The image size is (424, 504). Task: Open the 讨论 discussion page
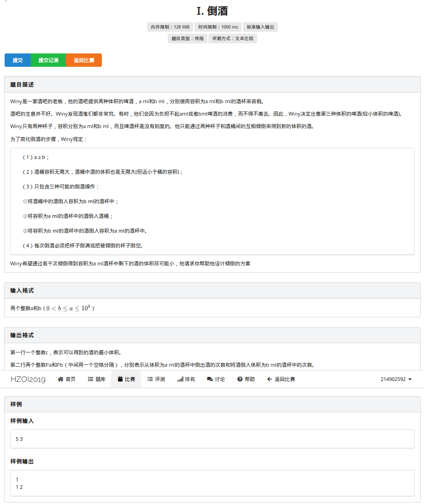click(216, 379)
